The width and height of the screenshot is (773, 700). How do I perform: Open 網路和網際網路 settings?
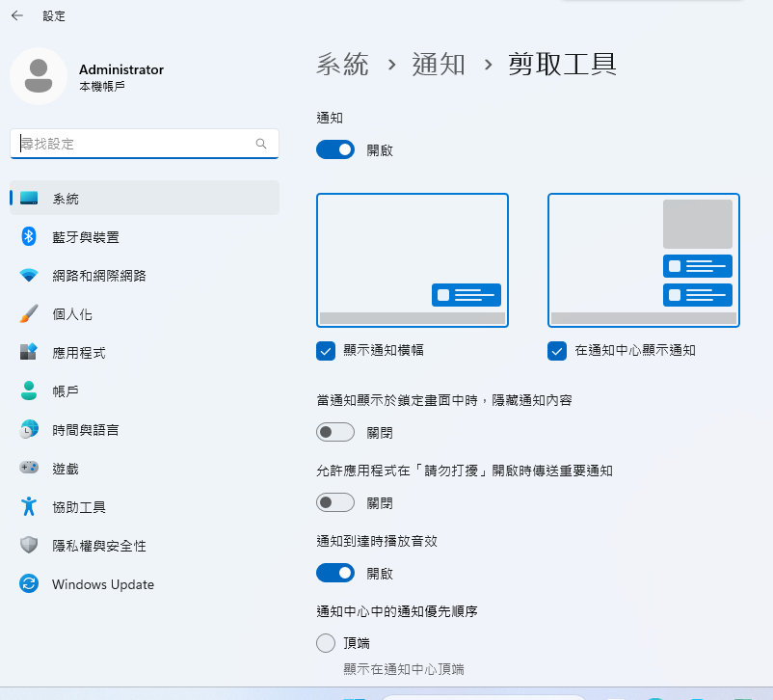(x=145, y=275)
